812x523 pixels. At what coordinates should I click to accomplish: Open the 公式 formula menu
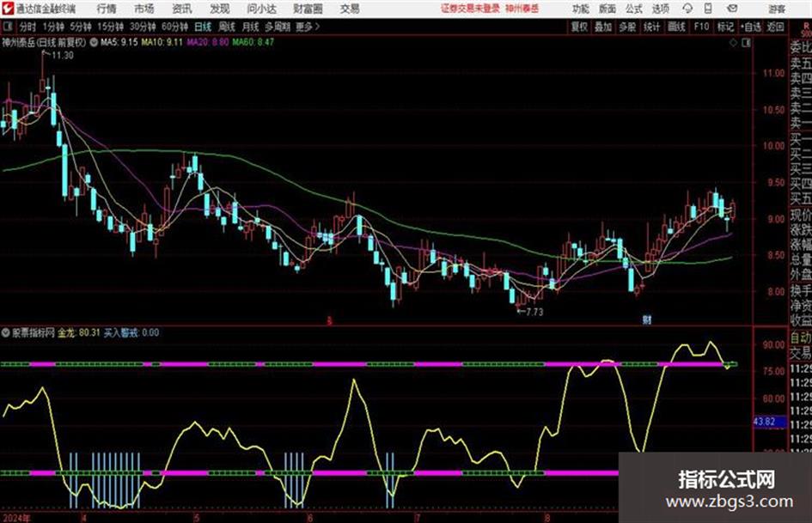[634, 9]
